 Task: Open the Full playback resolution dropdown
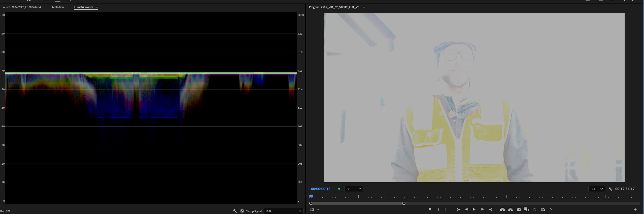pos(596,189)
